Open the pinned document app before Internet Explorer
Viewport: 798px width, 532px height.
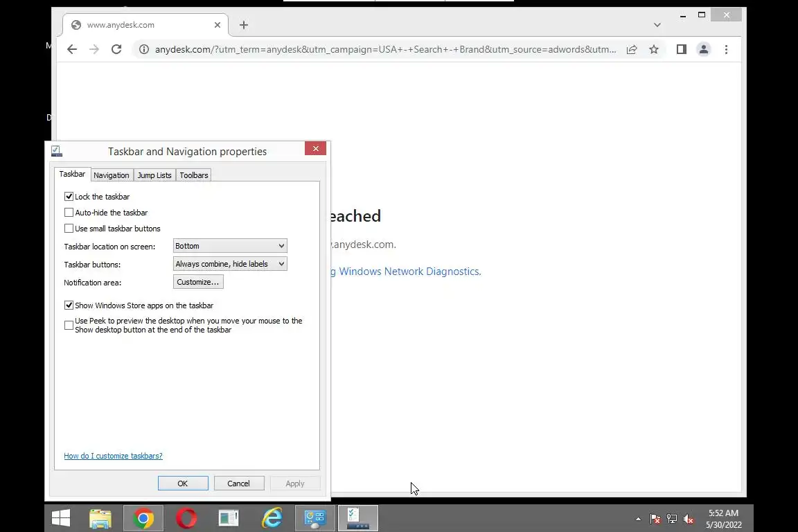[x=229, y=518]
